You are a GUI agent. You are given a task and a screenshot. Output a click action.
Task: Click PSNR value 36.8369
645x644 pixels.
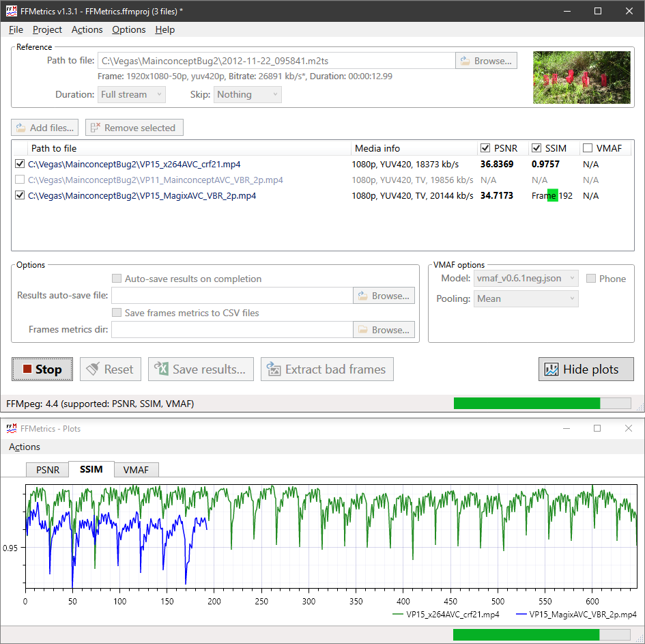497,164
